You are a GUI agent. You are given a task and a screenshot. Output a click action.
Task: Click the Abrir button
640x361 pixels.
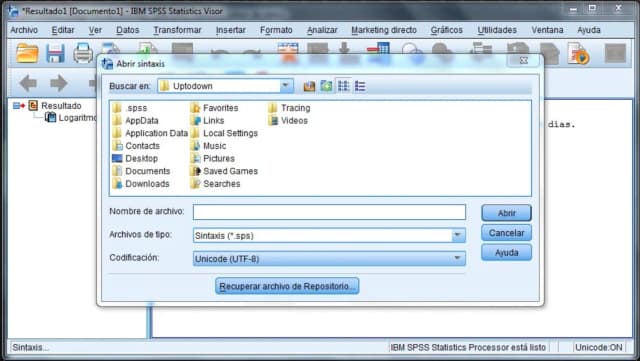click(x=506, y=213)
